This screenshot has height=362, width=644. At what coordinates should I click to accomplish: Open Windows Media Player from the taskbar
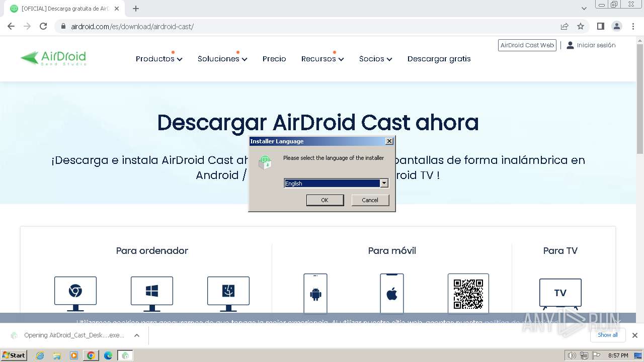click(74, 355)
